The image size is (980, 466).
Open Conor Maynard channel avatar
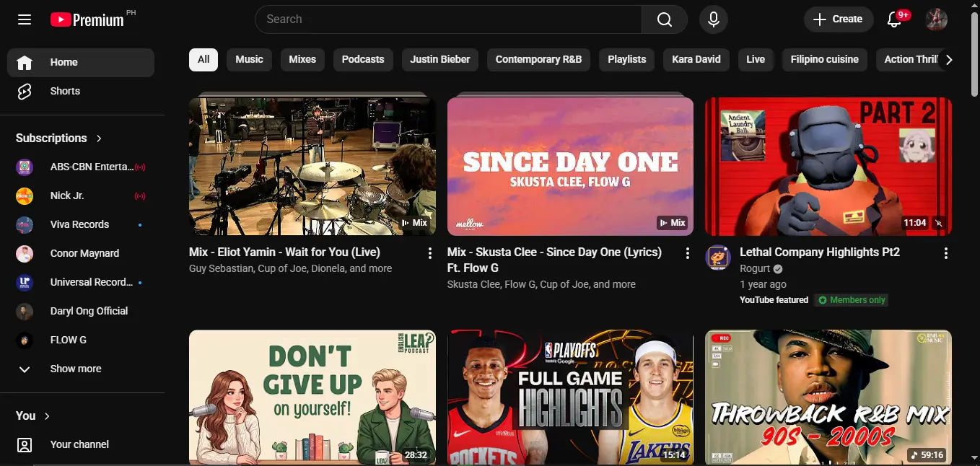[25, 253]
